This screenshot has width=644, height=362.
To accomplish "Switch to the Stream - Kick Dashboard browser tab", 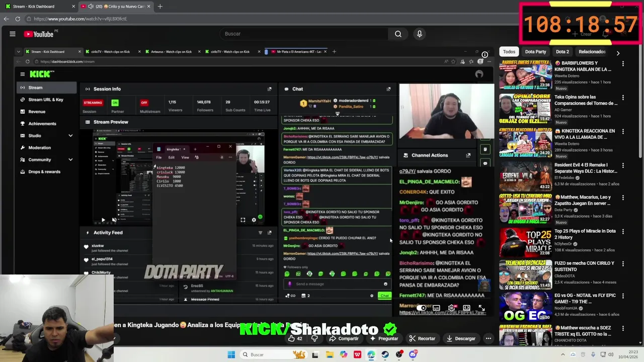I will (39, 6).
